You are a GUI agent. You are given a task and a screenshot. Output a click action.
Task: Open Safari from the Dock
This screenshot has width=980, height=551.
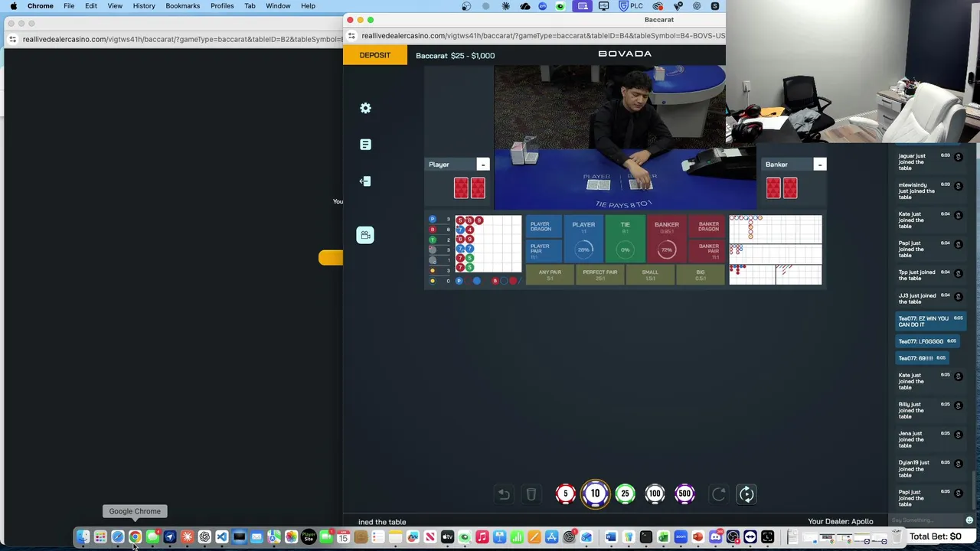coord(117,537)
